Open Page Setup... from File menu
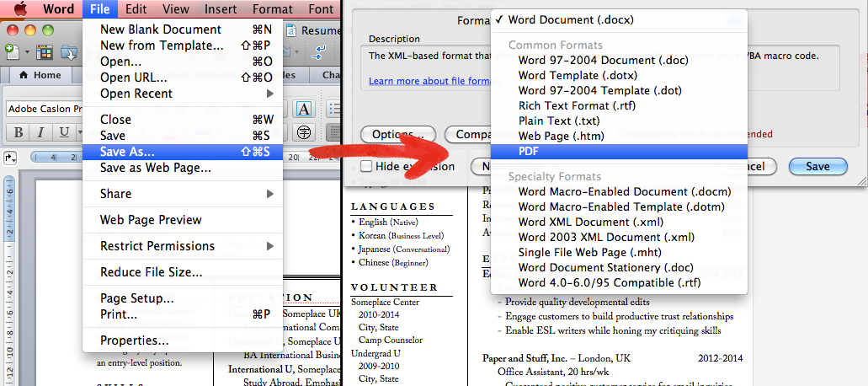The width and height of the screenshot is (868, 386). (183, 298)
